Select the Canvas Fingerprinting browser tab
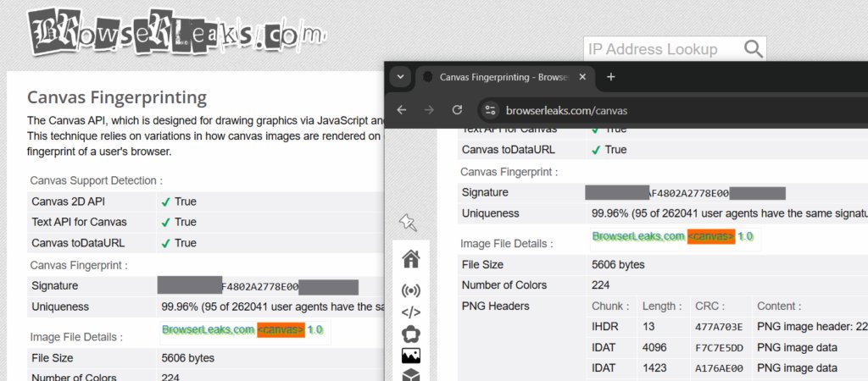The image size is (868, 381). 504,77
